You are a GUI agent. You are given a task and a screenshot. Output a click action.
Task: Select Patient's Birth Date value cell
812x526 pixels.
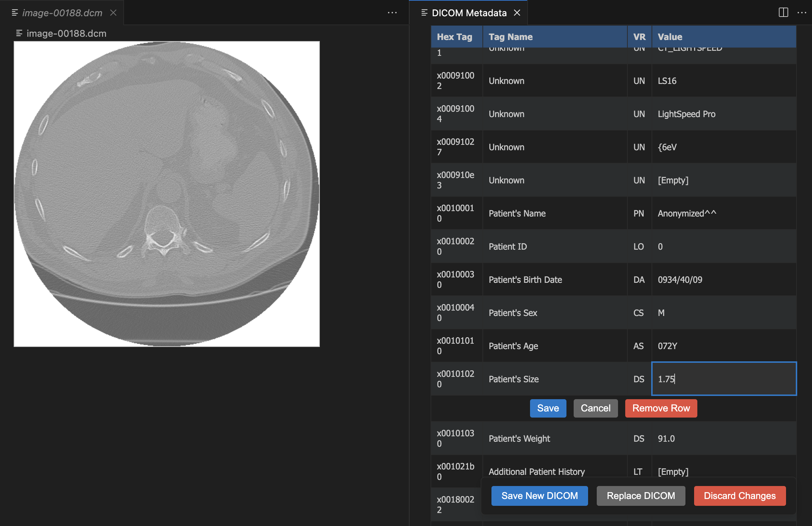coord(680,280)
